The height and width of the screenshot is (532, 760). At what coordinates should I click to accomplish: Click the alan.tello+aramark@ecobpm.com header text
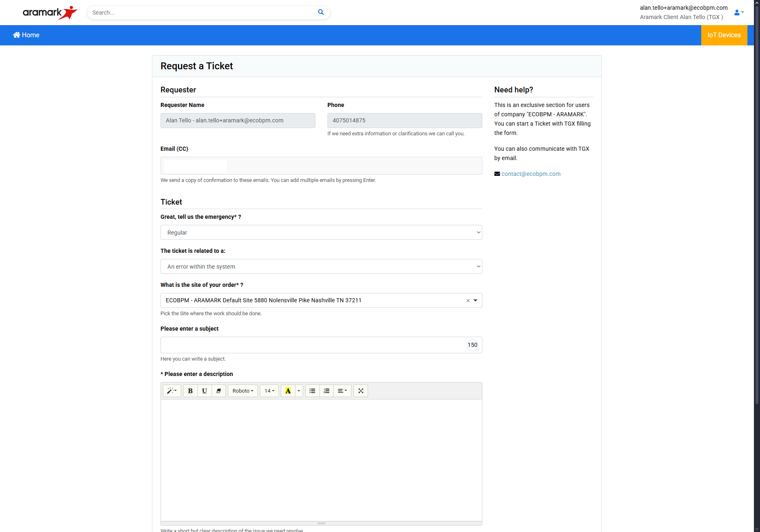pos(683,8)
